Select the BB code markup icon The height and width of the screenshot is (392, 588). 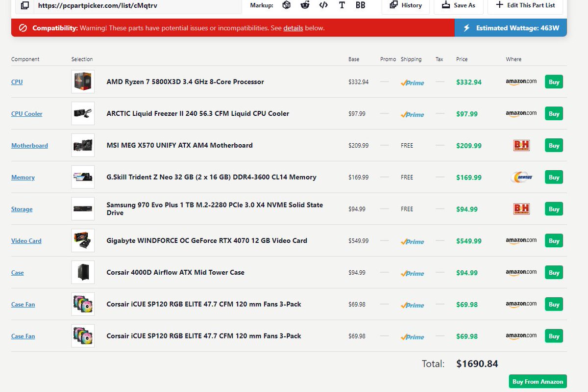click(x=360, y=5)
